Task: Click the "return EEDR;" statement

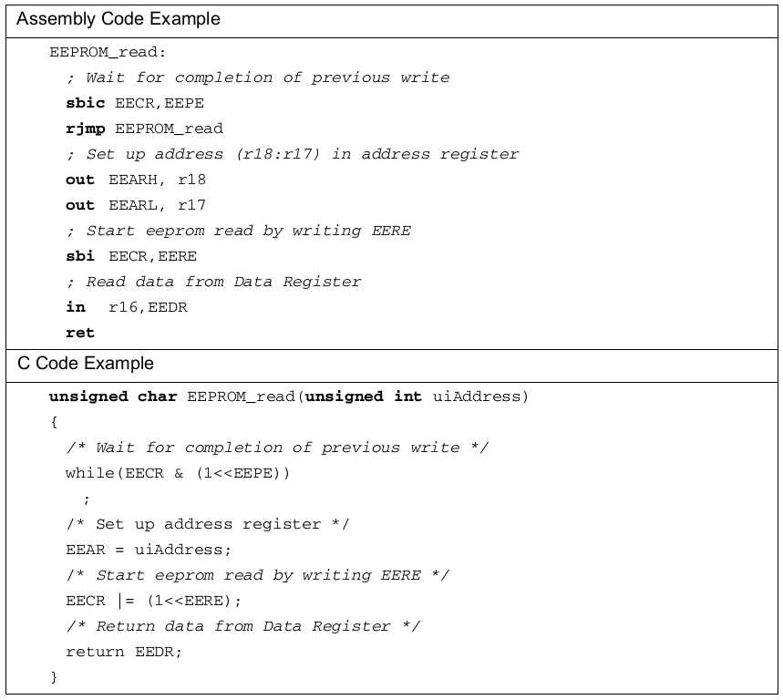Action: (124, 652)
